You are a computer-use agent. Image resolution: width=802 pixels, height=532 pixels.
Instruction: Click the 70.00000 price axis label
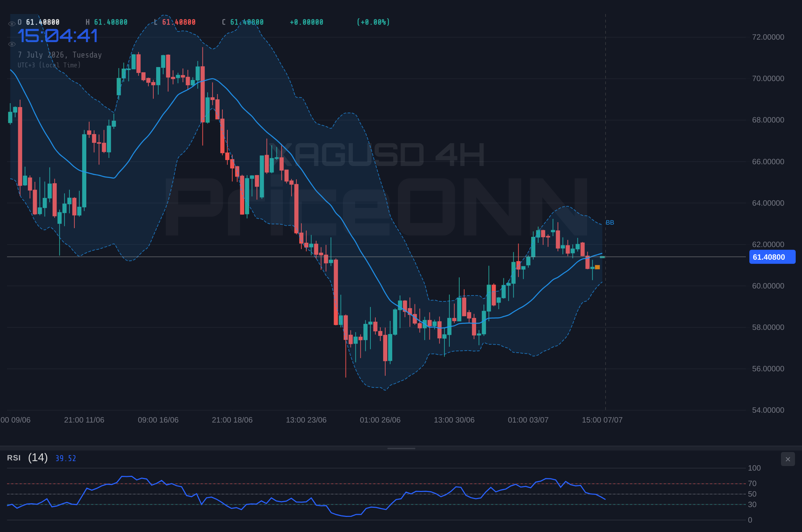coord(768,79)
